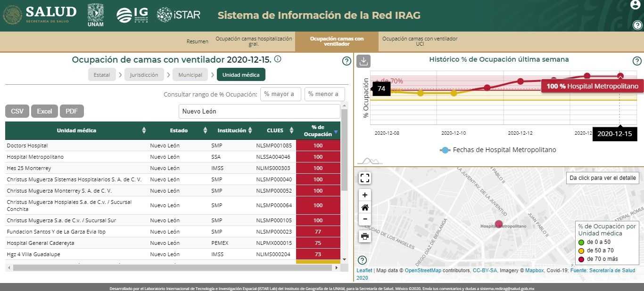Open the OpenStreetMap attribution link
This screenshot has height=291, width=644.
[423, 271]
